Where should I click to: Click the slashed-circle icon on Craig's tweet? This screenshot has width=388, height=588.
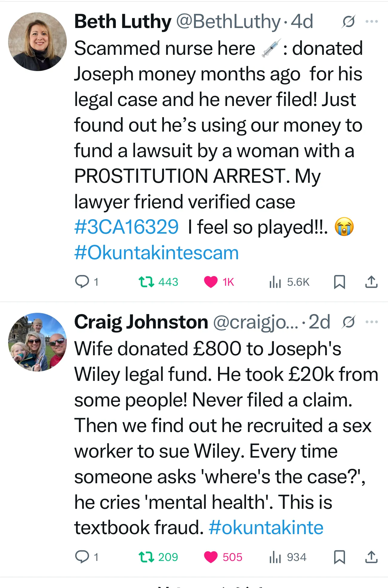click(349, 322)
